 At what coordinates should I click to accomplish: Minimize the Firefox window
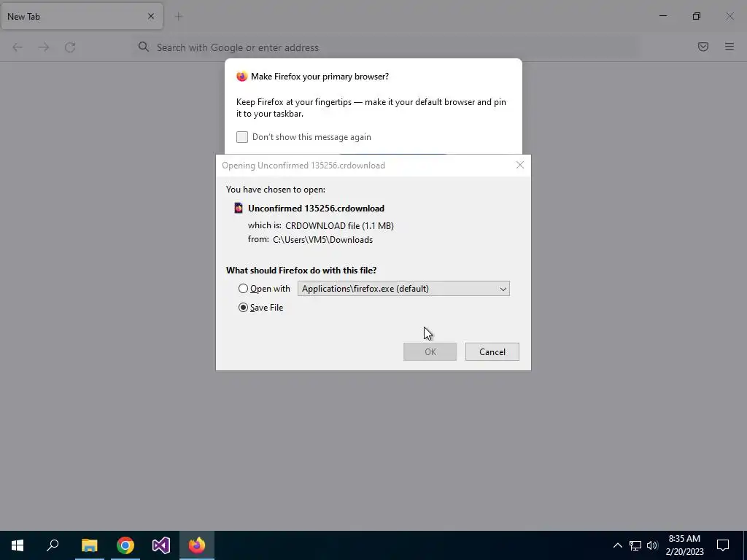click(x=662, y=16)
